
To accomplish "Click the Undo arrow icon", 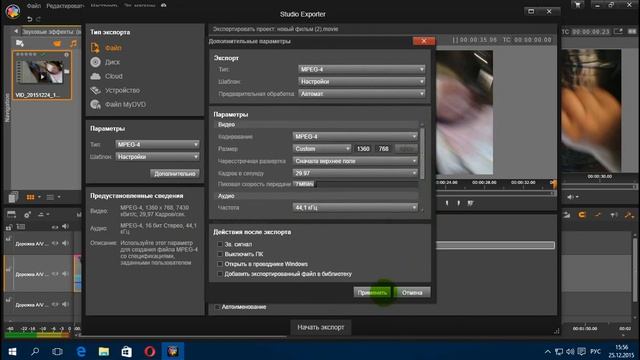I will coord(29,19).
